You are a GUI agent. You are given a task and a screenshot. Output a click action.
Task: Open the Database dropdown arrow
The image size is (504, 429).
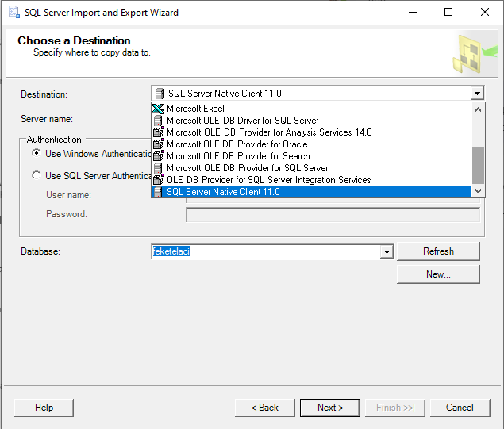[387, 251]
